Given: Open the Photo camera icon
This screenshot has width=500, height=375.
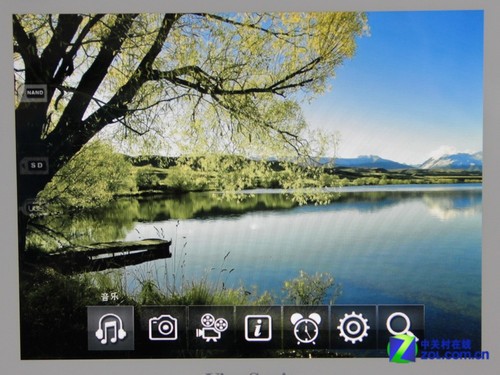Looking at the screenshot, I should coord(163,328).
